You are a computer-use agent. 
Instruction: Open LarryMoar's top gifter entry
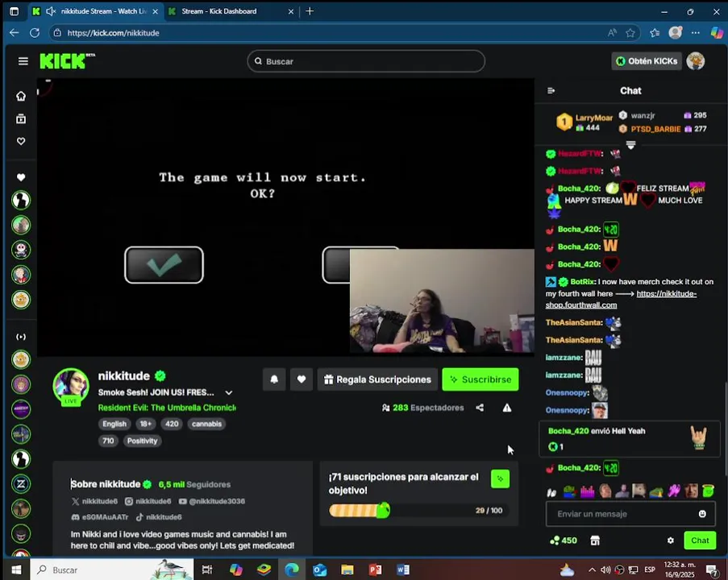(x=584, y=122)
